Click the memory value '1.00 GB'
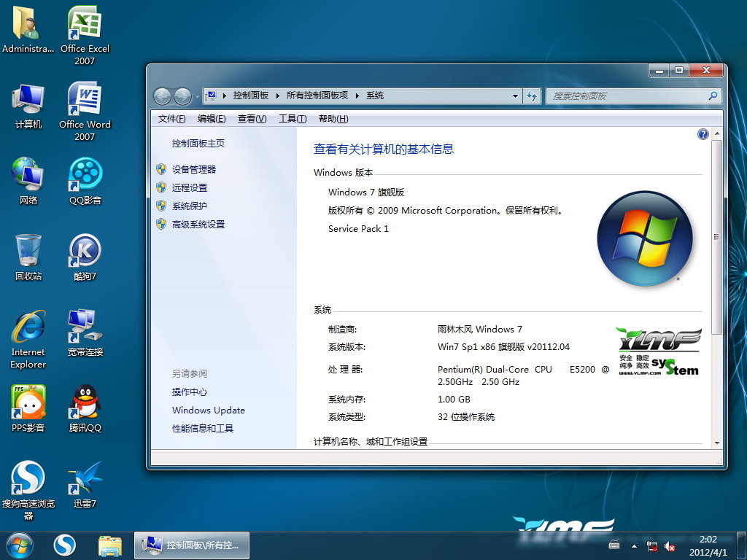 click(x=454, y=399)
